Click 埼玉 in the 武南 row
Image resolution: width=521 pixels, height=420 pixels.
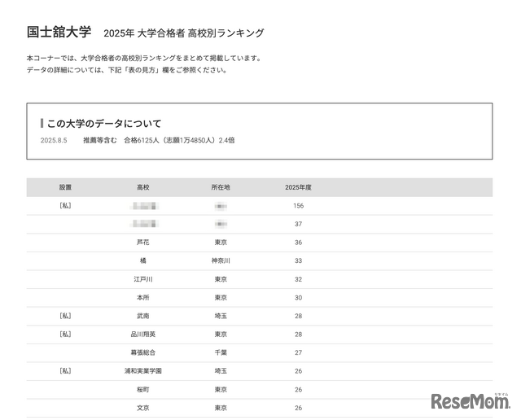point(221,316)
